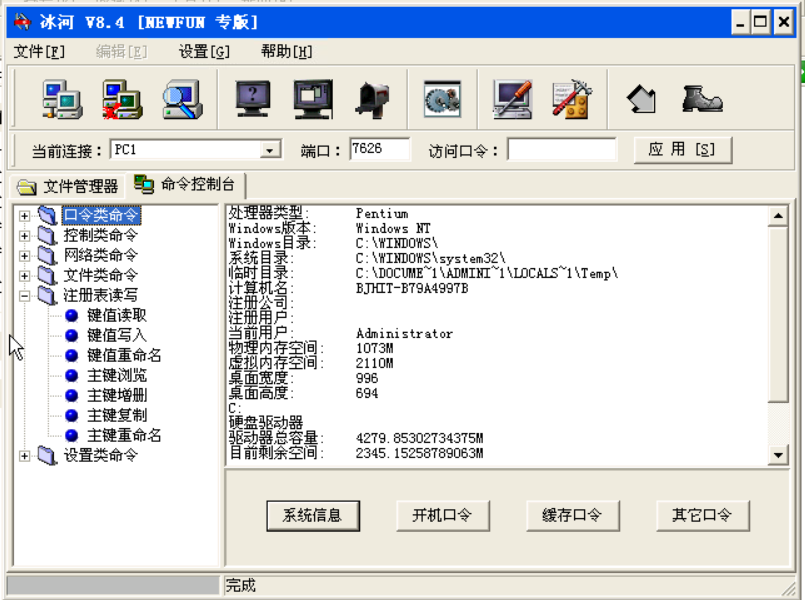The image size is (805, 600).
Task: Open the 设置[G] menu
Action: tap(204, 51)
